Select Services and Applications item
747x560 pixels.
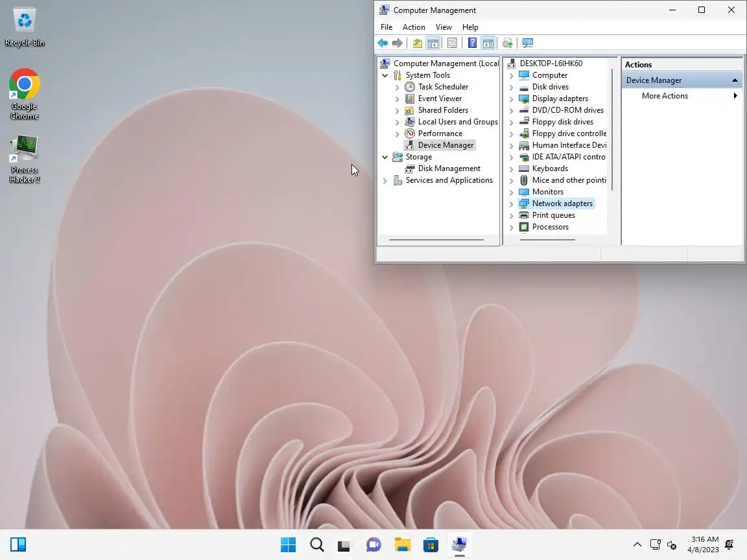click(449, 180)
